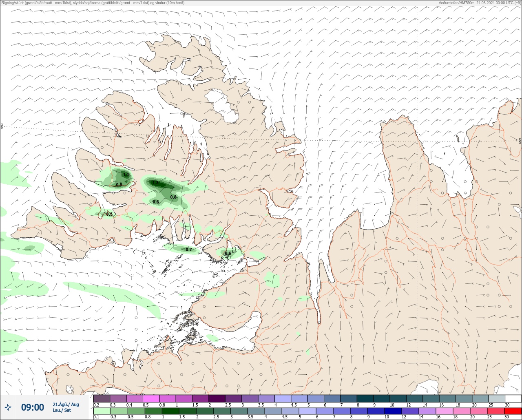Click the 09:00 forecast time display
The width and height of the screenshot is (522, 420).
[33, 407]
